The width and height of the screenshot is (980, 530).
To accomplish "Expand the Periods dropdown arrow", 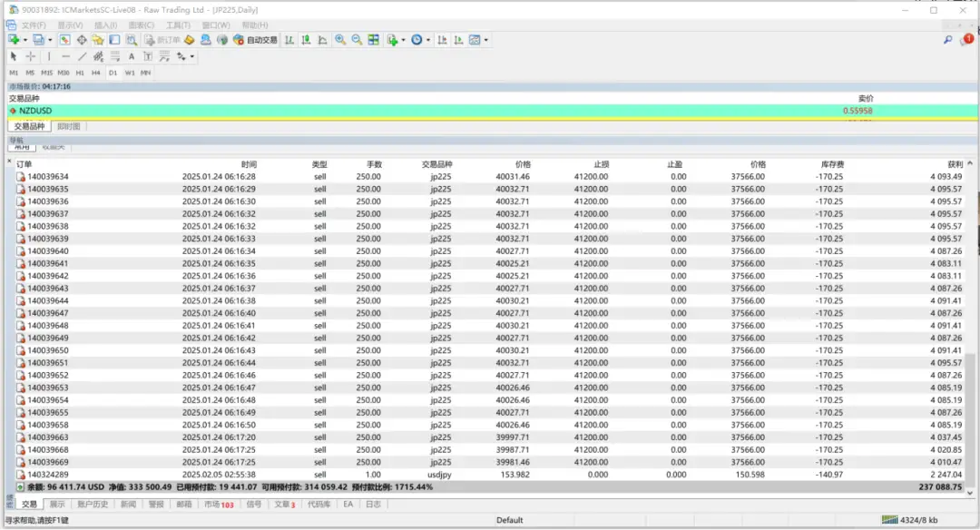I will (428, 40).
